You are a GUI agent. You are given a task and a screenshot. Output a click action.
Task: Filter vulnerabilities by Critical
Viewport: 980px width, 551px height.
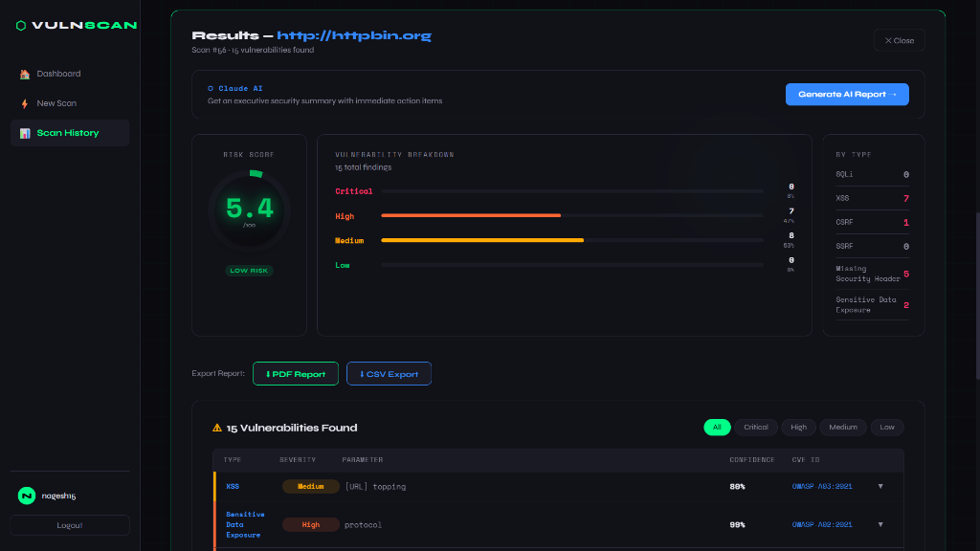point(756,428)
